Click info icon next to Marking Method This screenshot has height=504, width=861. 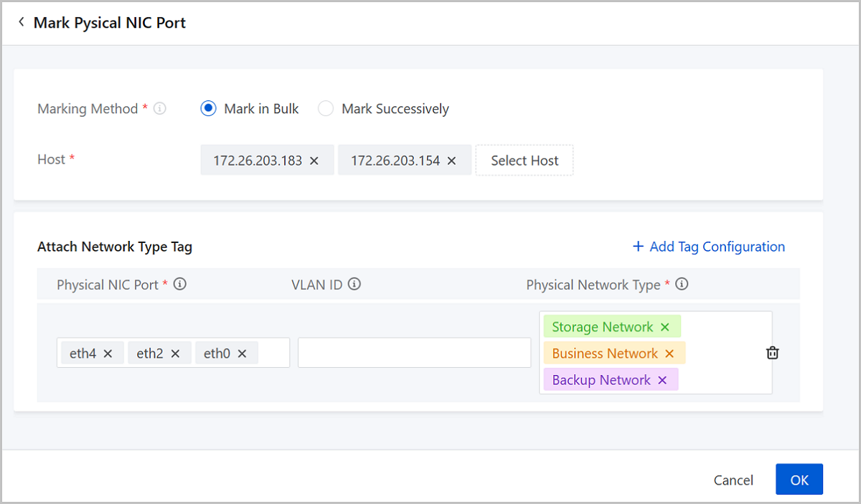160,109
